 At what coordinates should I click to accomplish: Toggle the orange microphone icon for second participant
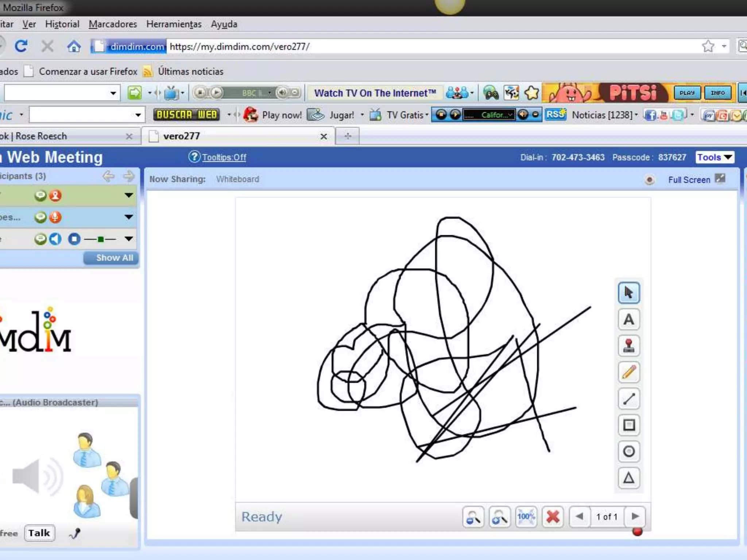[x=55, y=217]
